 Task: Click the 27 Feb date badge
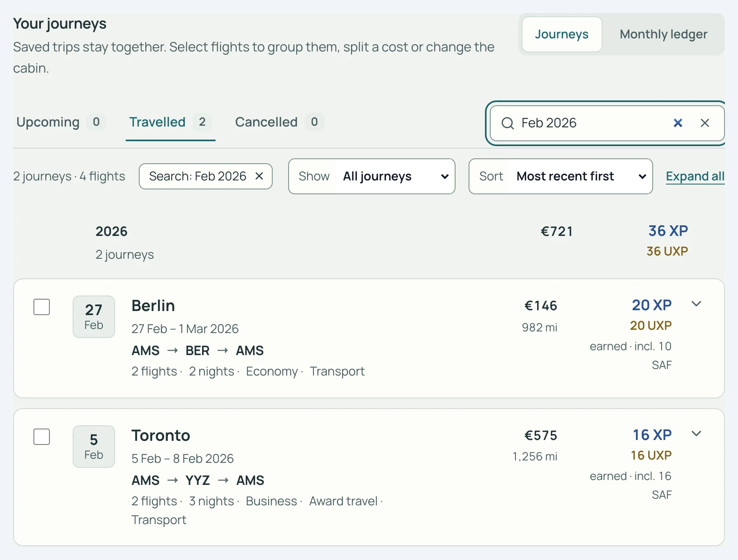tap(94, 317)
